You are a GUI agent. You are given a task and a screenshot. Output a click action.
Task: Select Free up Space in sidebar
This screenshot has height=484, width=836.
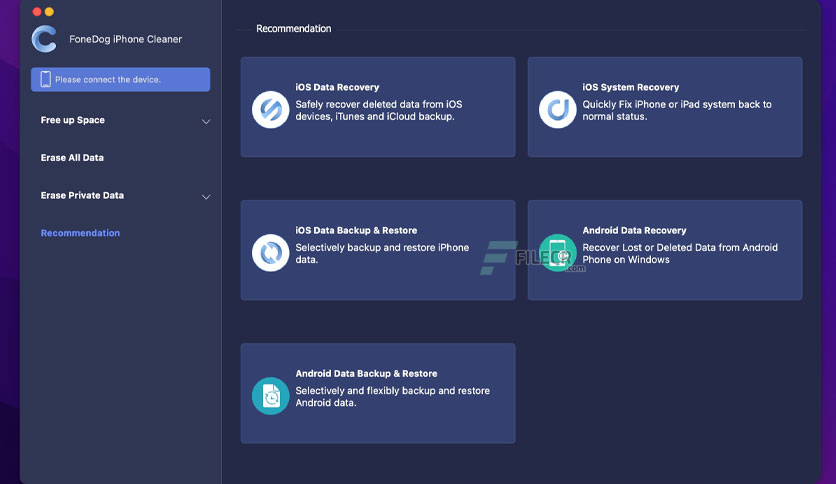(73, 120)
